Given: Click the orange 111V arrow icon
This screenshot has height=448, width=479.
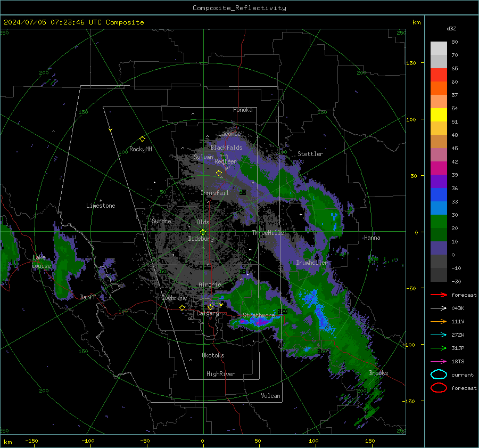Looking at the screenshot, I should [439, 321].
